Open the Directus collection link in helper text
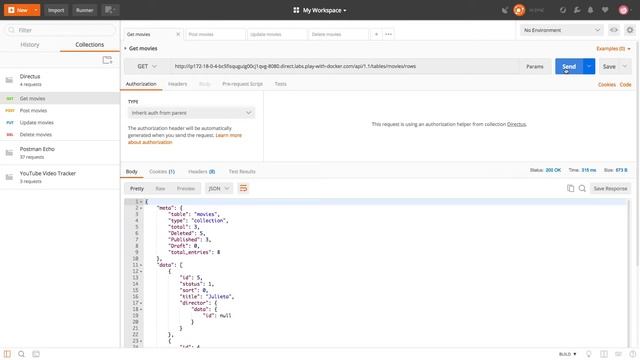The height and width of the screenshot is (360, 640). 516,124
